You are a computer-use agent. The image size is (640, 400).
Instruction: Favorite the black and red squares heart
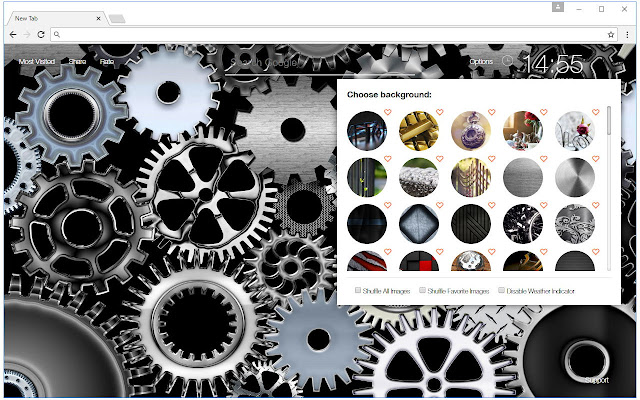point(440,251)
